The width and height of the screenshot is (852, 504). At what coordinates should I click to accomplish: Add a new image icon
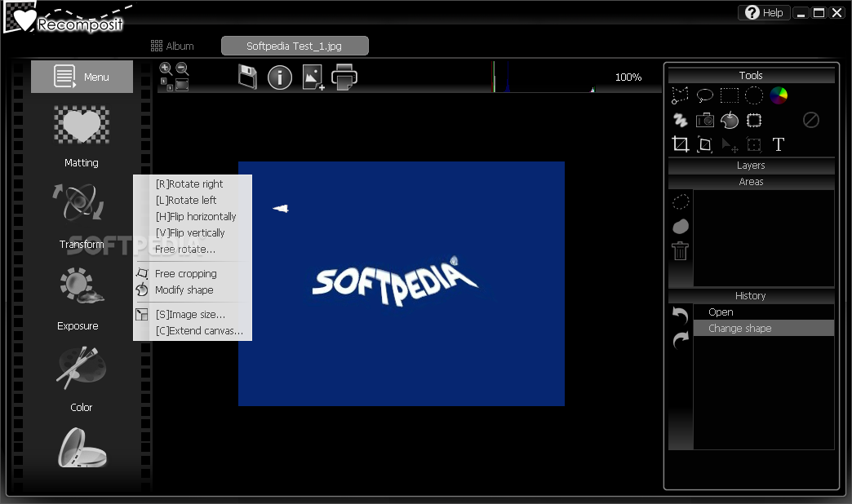coord(313,77)
